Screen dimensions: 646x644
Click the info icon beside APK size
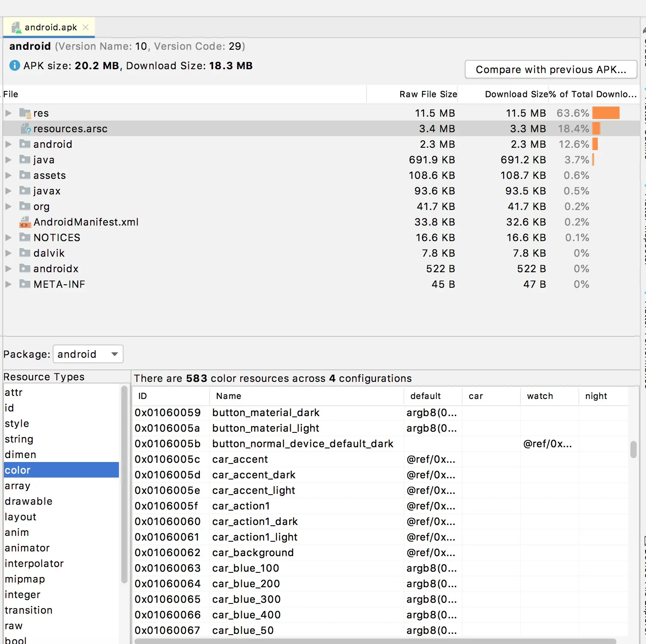click(14, 65)
